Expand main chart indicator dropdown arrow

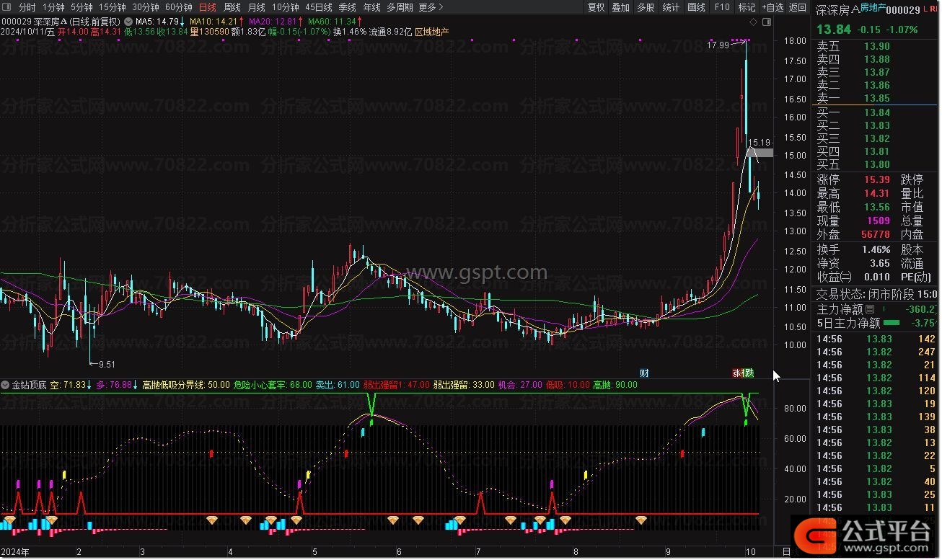[128, 22]
